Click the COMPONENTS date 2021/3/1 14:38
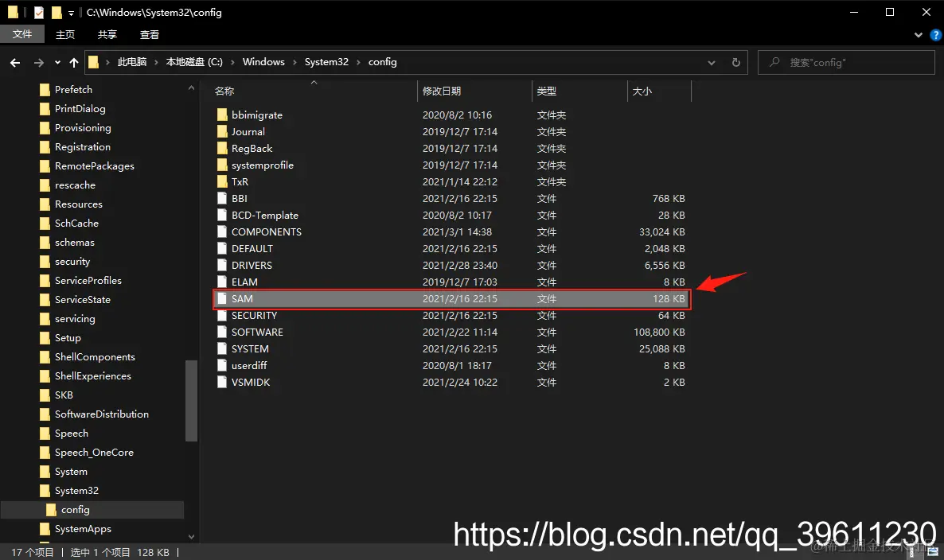This screenshot has width=944, height=560. [x=457, y=231]
